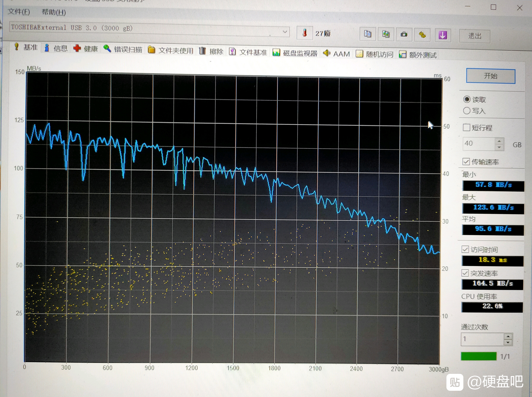
Task: Toggle the 突发速率 burst rate checkbox
Action: click(x=465, y=273)
